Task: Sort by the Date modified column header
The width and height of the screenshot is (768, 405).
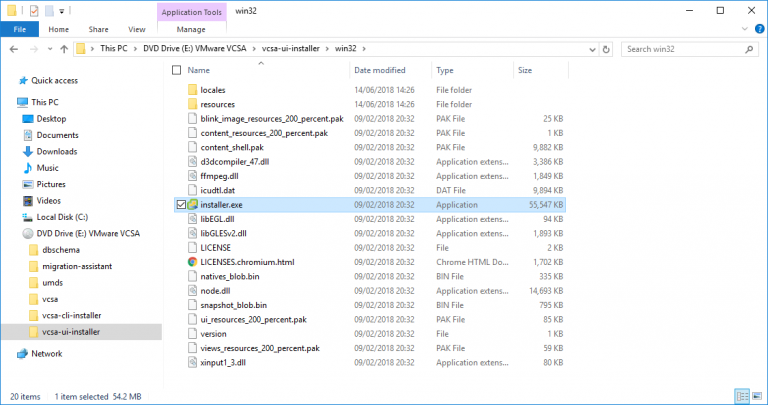Action: (380, 71)
